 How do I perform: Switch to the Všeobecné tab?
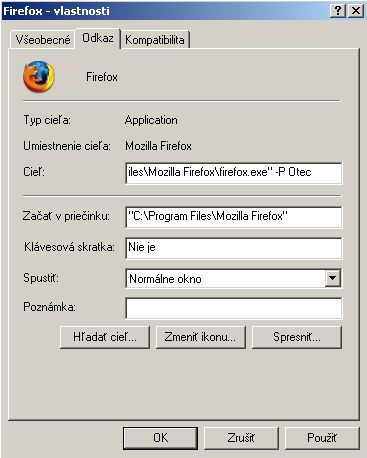pyautogui.click(x=43, y=40)
